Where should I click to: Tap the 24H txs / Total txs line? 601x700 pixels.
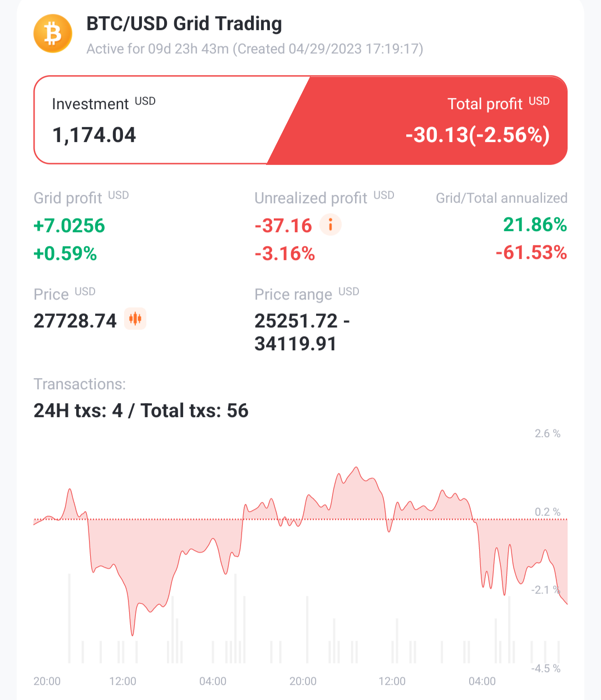point(141,410)
